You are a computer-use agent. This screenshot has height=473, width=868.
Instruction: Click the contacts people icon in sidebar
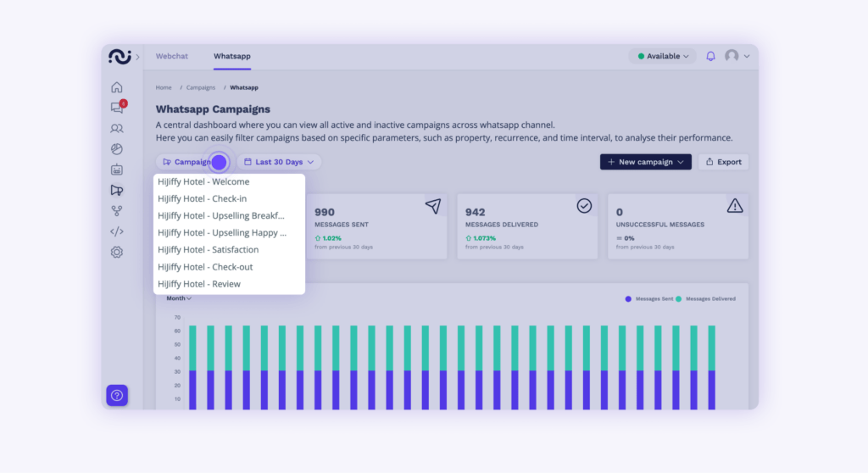(117, 129)
